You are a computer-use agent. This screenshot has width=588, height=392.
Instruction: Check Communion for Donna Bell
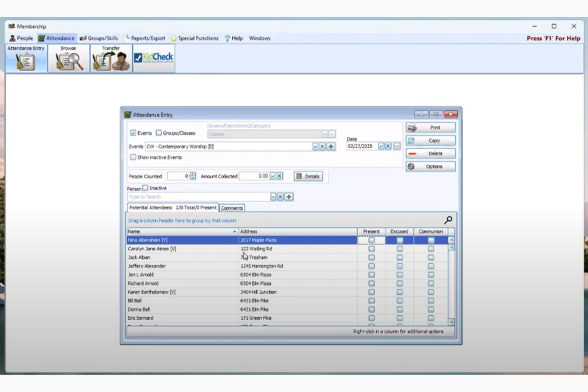click(431, 310)
